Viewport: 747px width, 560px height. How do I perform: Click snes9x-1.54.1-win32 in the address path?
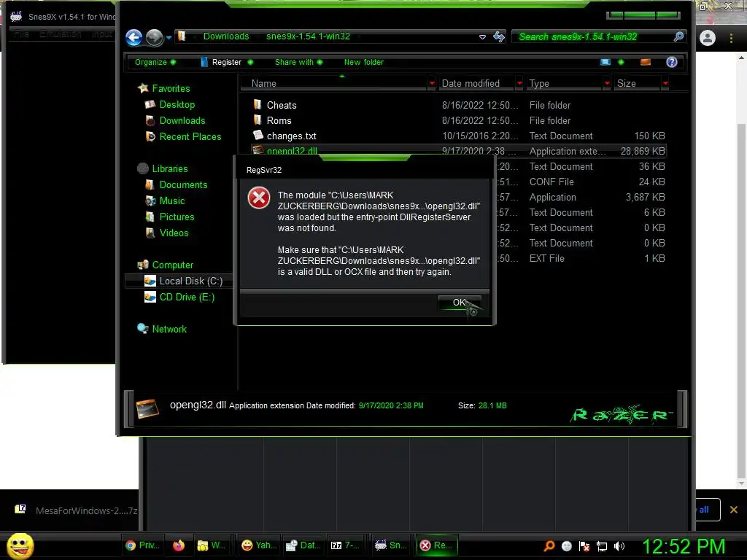pos(308,36)
